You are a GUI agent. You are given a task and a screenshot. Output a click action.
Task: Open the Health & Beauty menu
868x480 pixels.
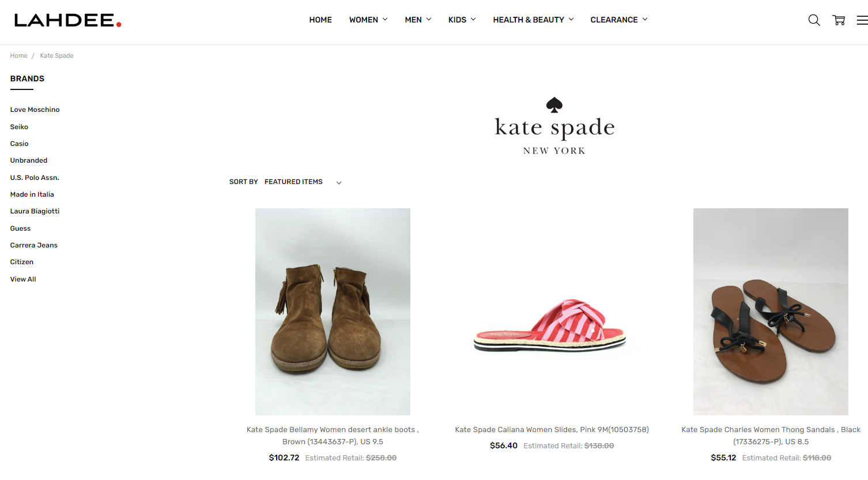pos(533,20)
